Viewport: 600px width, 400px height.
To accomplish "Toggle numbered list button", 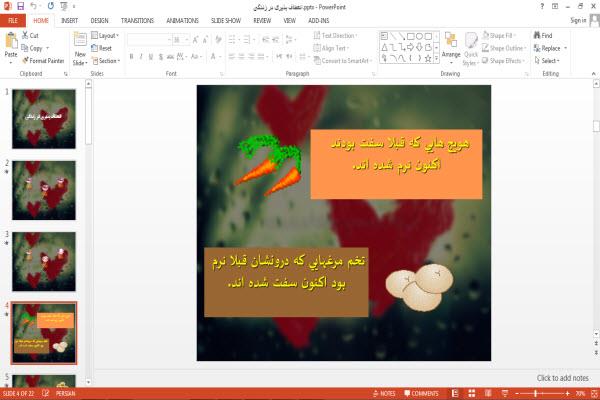I will point(248,39).
